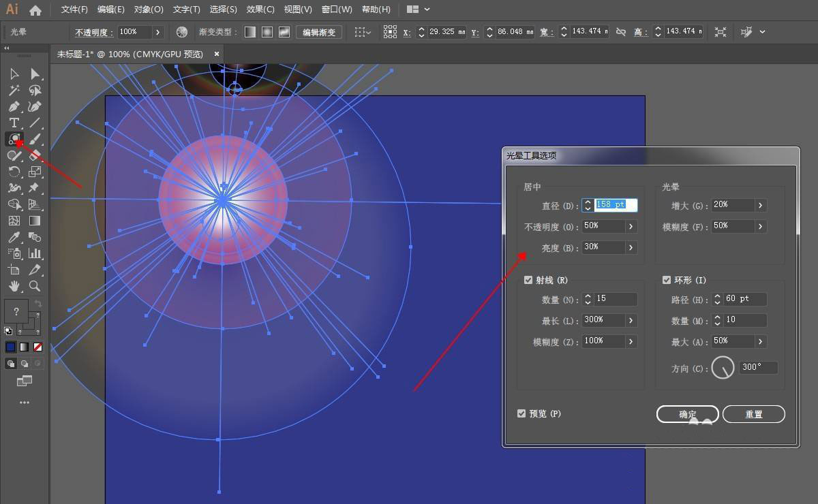Click the 直径 (D) input field
The height and width of the screenshot is (504, 818).
616,205
